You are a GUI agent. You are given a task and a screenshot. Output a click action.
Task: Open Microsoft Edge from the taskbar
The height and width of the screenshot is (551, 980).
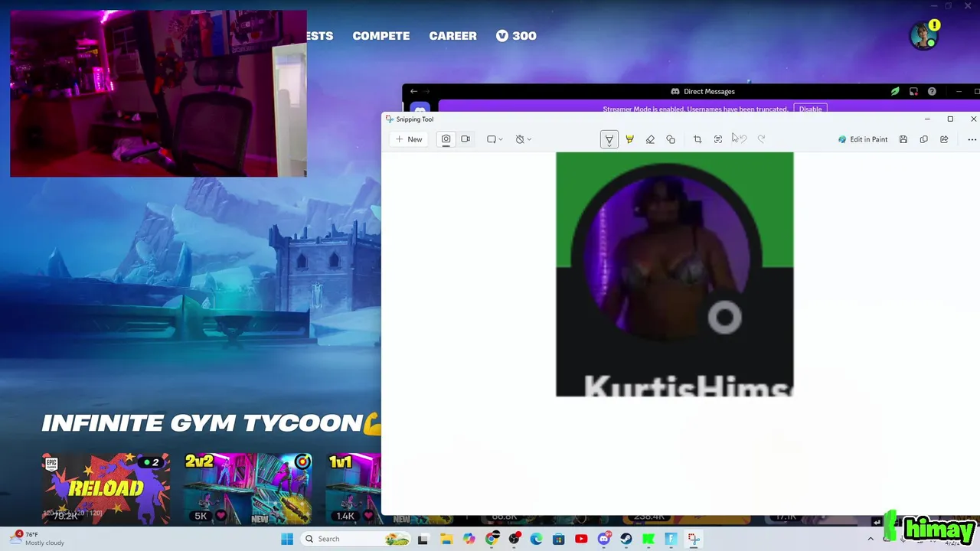536,539
